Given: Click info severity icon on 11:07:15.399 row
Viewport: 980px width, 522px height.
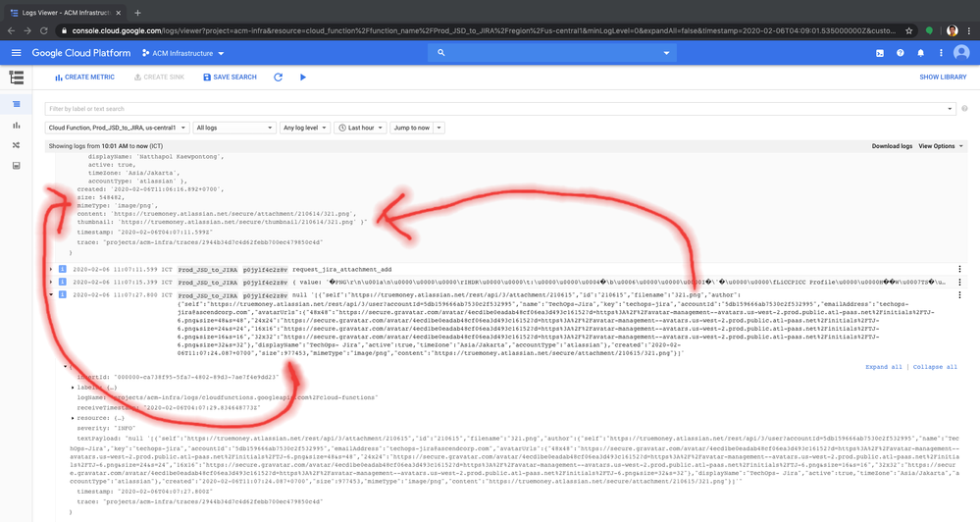Looking at the screenshot, I should pyautogui.click(x=63, y=282).
